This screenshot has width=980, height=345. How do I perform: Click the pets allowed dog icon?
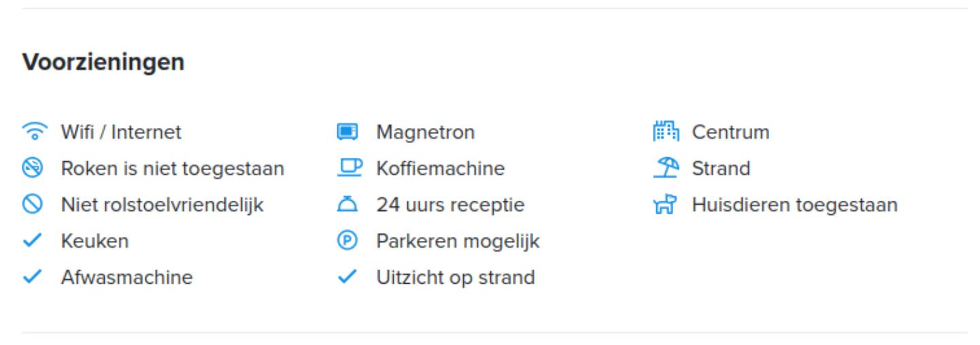(662, 205)
